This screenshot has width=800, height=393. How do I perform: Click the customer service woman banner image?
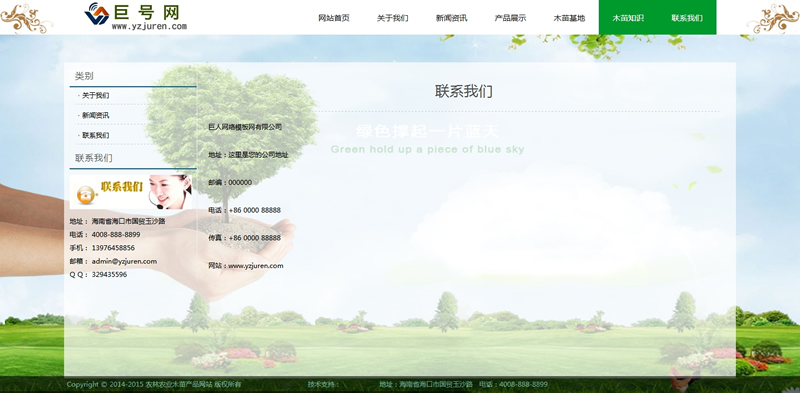pyautogui.click(x=131, y=192)
